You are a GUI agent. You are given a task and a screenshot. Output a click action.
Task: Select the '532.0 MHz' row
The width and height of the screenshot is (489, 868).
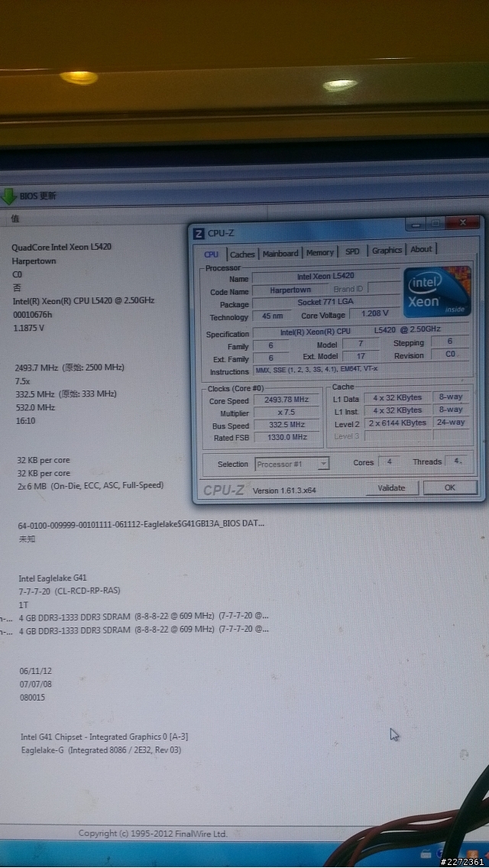(x=35, y=407)
